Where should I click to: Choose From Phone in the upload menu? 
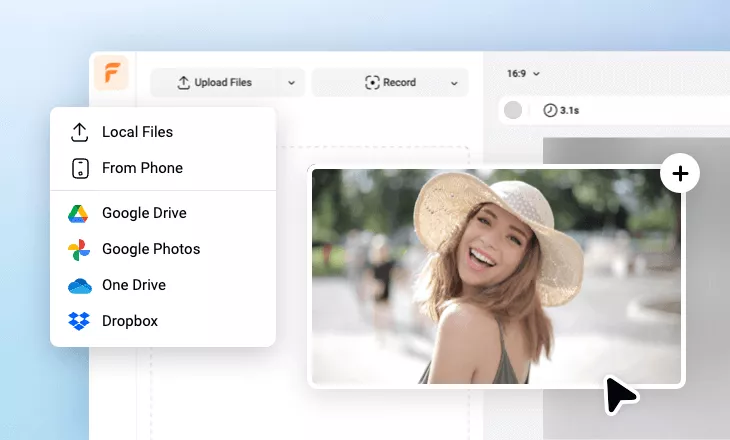[142, 168]
